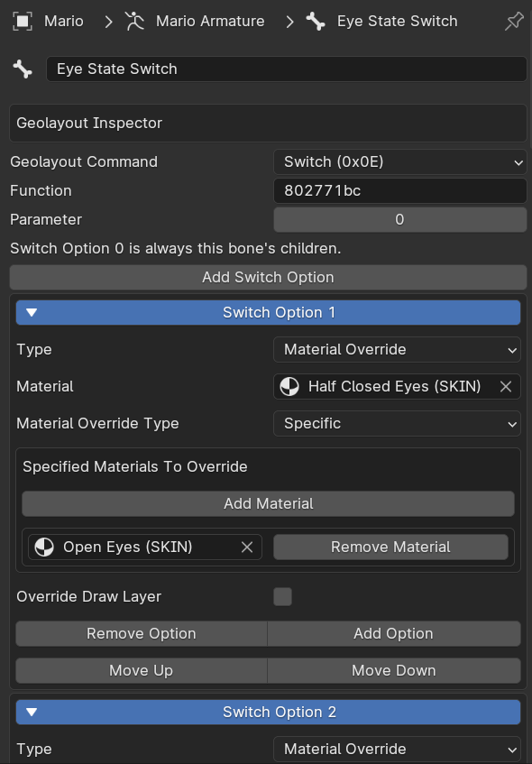This screenshot has height=764, width=532.
Task: Select Open Eyes (SKIN) material field
Action: (x=145, y=548)
